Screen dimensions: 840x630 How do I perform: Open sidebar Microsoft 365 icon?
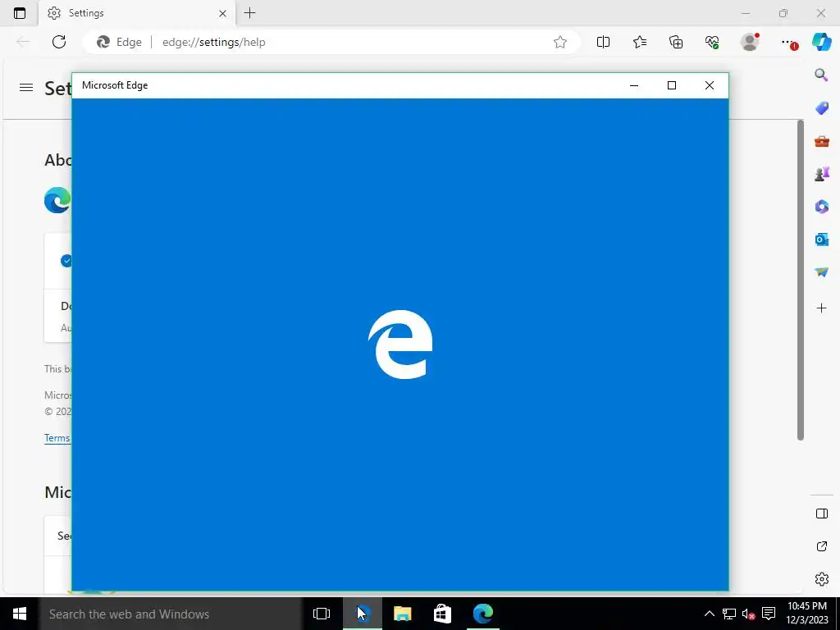[x=821, y=206]
